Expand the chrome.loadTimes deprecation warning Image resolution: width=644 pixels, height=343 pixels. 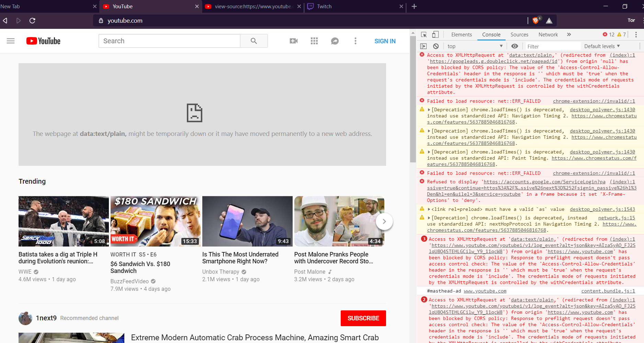(429, 109)
